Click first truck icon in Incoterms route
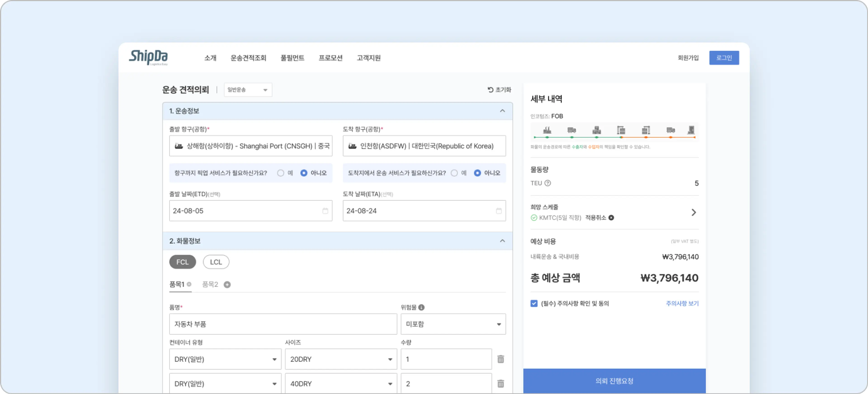The height and width of the screenshot is (394, 868). point(571,130)
